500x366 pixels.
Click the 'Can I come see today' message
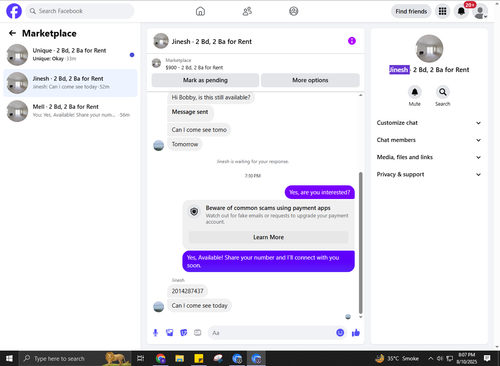click(199, 305)
